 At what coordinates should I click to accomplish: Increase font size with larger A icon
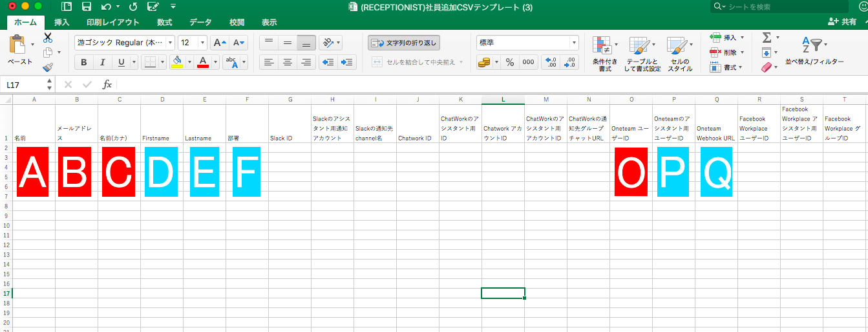tap(219, 43)
